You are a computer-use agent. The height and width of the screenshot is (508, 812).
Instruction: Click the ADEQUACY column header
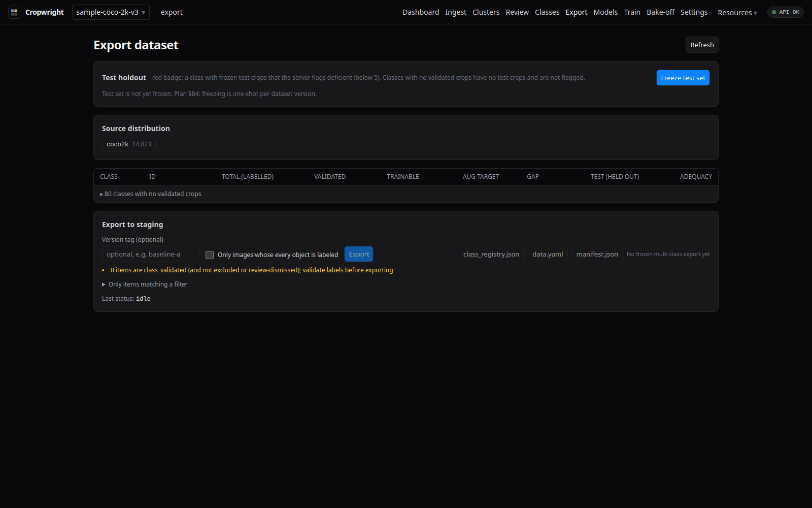pyautogui.click(x=696, y=177)
